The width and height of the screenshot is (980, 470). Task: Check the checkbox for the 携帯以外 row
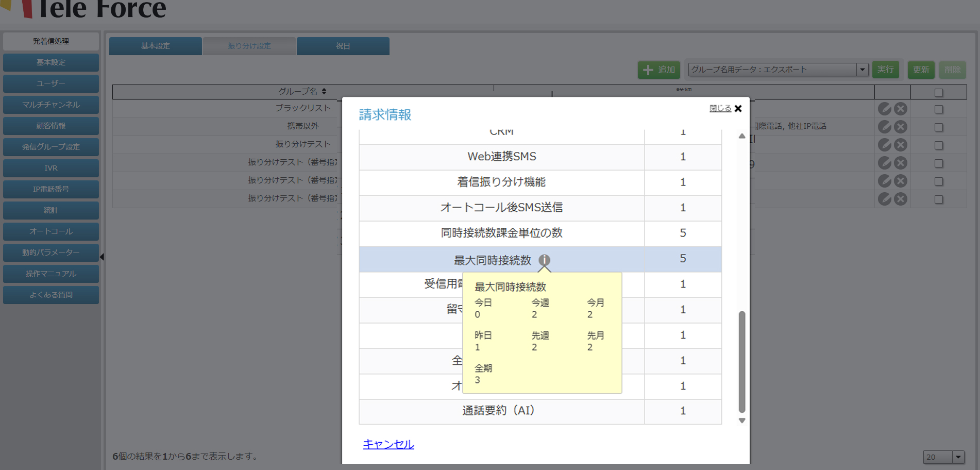[x=938, y=127]
